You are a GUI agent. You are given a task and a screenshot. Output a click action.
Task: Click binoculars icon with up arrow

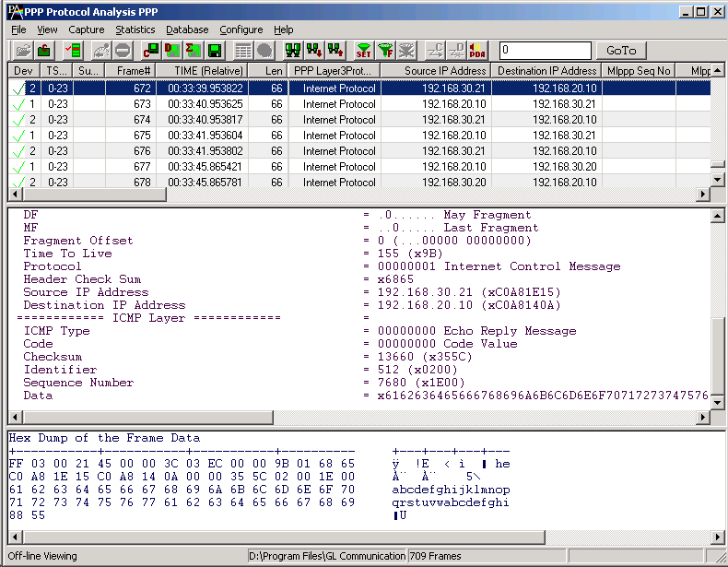pos(335,50)
